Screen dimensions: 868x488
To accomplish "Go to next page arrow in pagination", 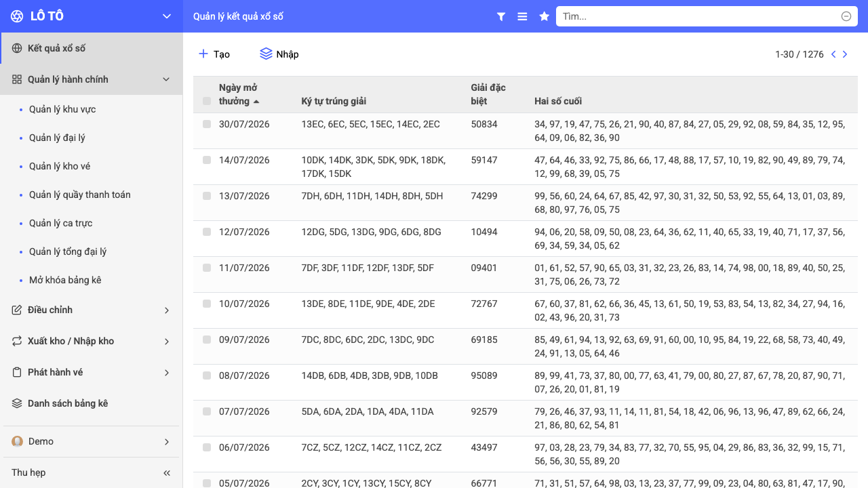I will point(845,54).
